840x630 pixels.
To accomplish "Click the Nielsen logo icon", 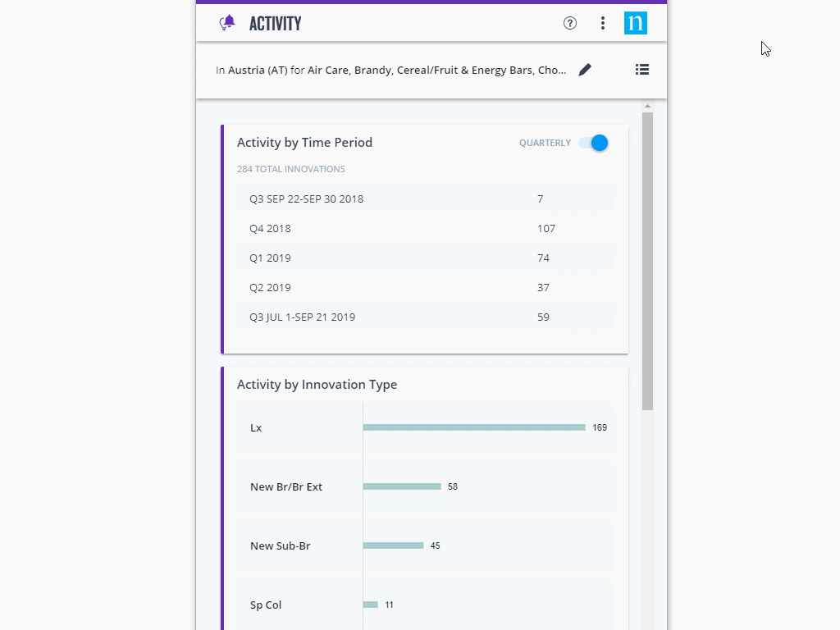I will (635, 23).
